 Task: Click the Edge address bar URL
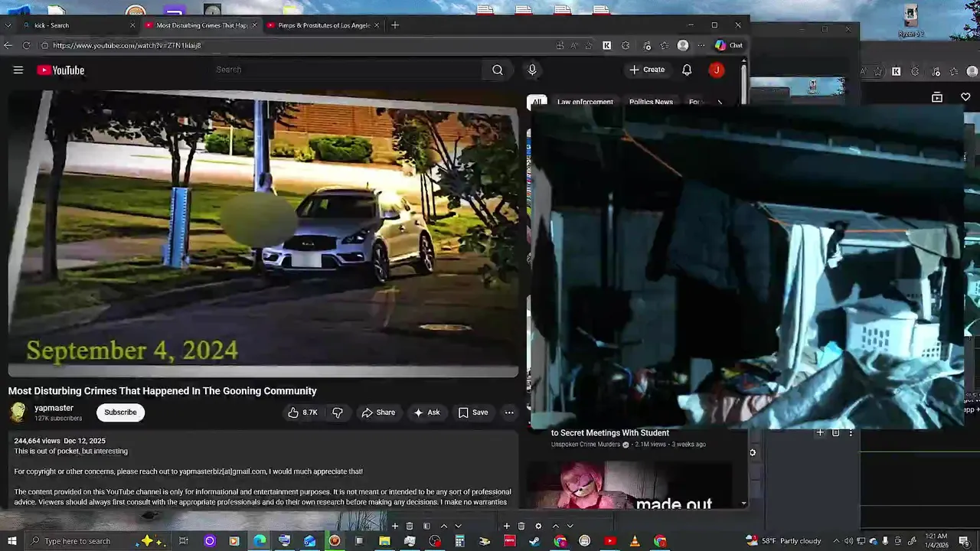(x=126, y=45)
